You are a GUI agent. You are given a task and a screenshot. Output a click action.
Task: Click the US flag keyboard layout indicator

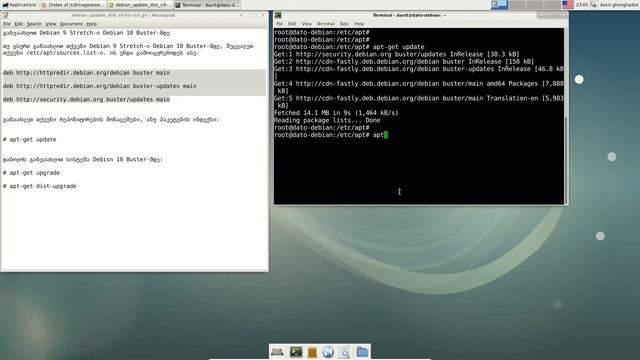[x=567, y=4]
